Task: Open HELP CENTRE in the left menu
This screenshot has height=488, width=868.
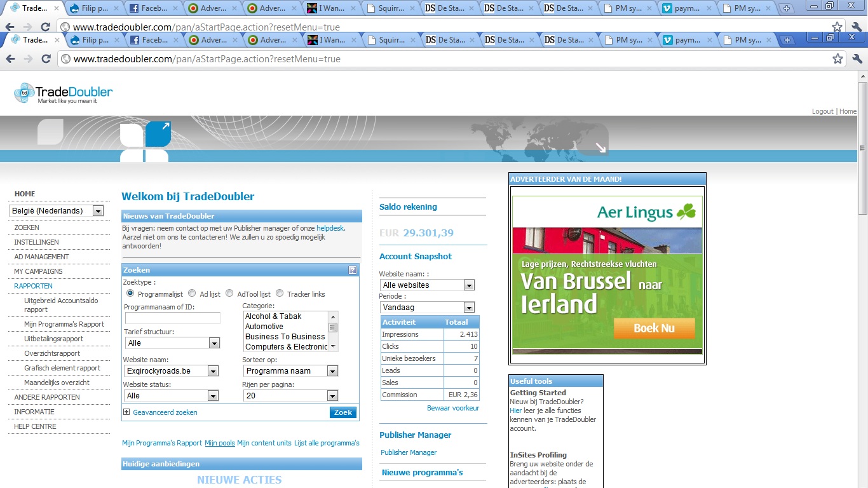Action: pyautogui.click(x=35, y=426)
